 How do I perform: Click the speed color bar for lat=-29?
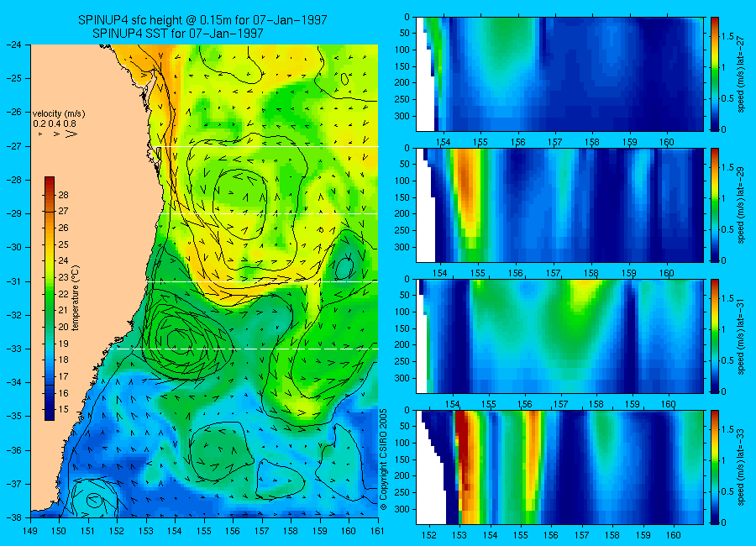coord(715,205)
